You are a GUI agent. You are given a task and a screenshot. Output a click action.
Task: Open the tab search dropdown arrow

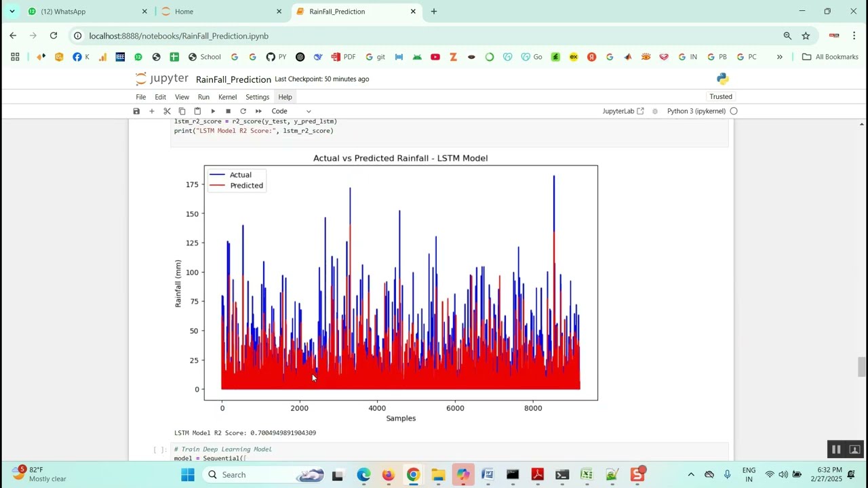(12, 12)
